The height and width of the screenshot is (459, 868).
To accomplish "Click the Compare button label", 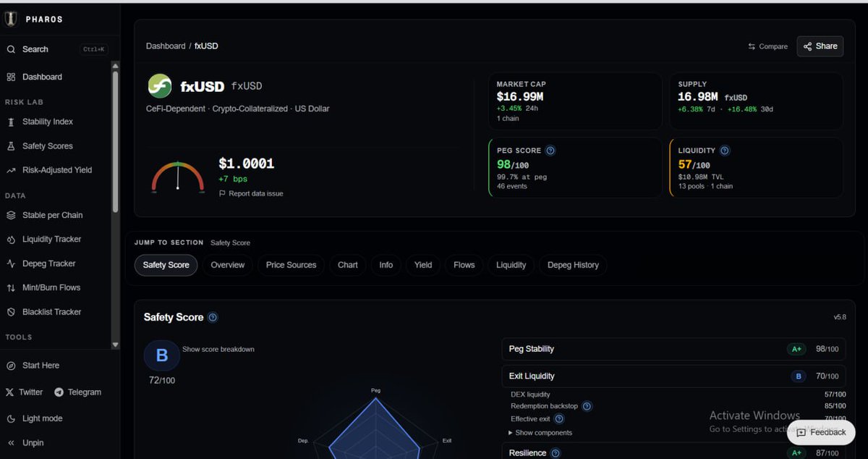I will pos(773,46).
